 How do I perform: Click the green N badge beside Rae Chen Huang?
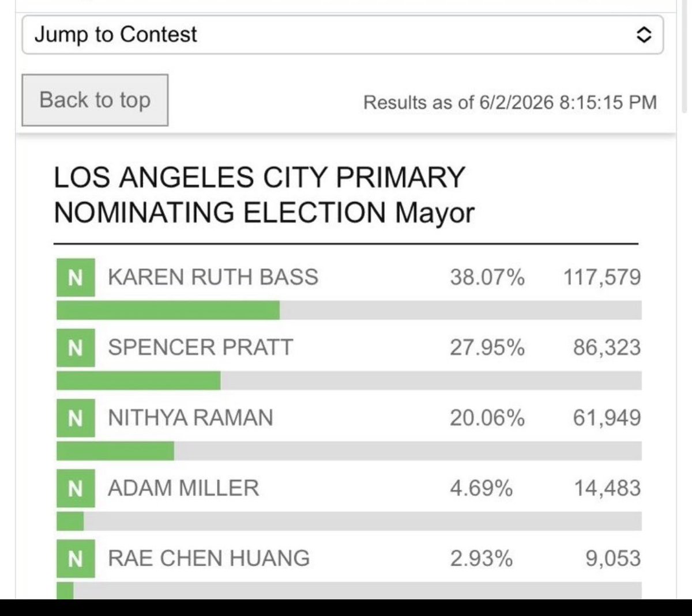(x=76, y=559)
